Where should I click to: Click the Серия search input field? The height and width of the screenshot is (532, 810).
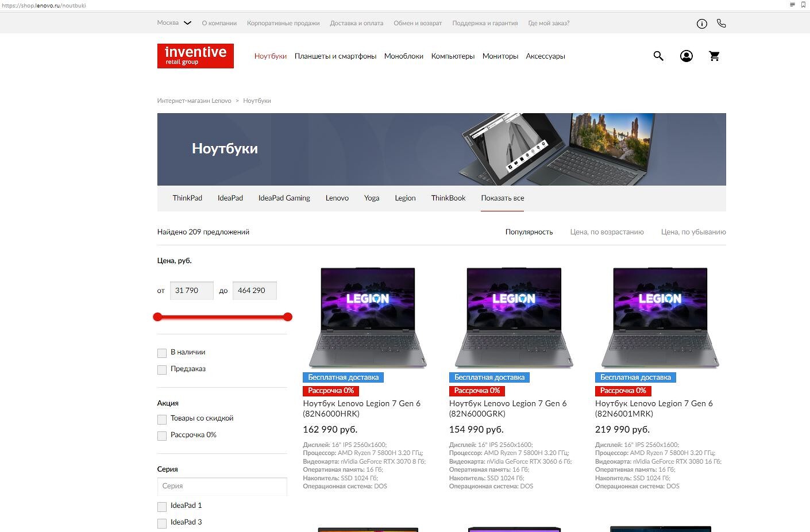point(222,486)
